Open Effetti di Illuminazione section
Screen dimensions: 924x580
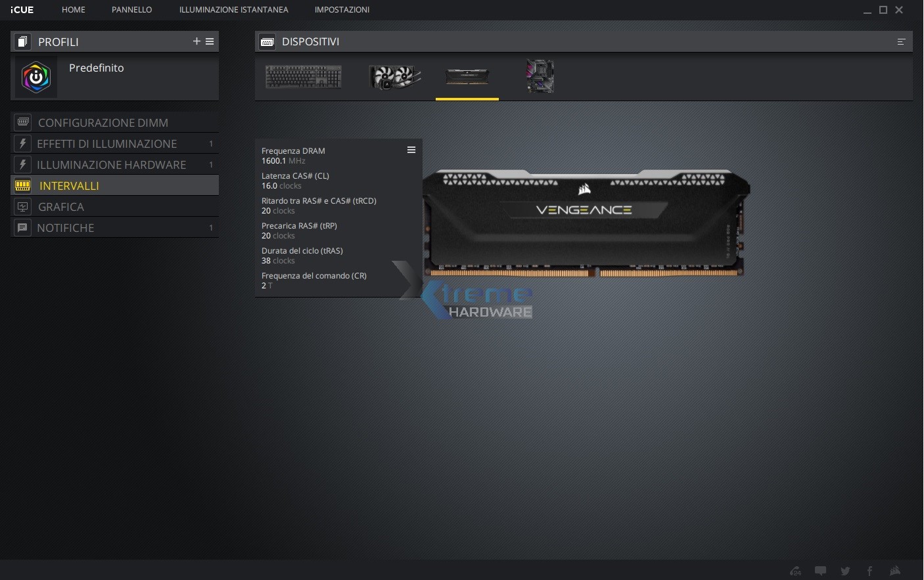point(106,144)
